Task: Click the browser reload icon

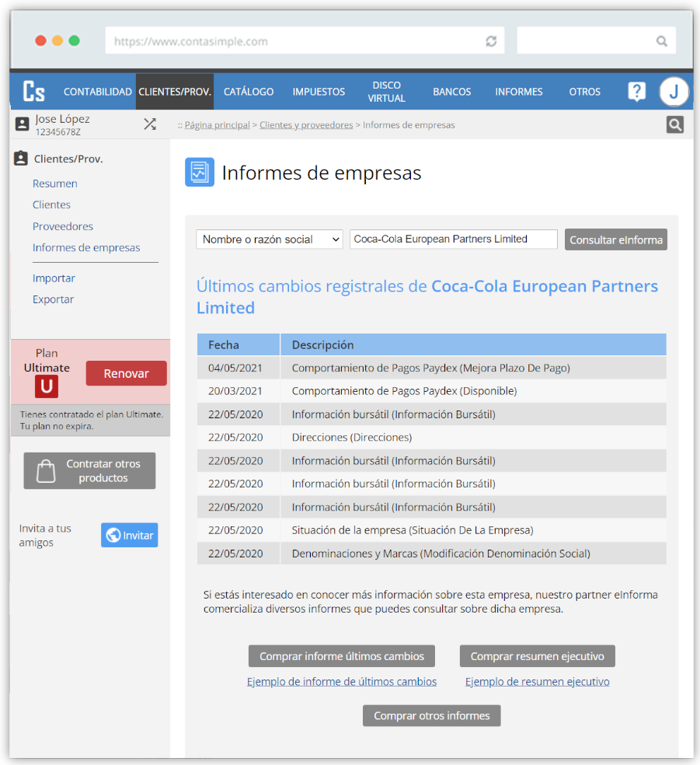Action: pyautogui.click(x=491, y=41)
